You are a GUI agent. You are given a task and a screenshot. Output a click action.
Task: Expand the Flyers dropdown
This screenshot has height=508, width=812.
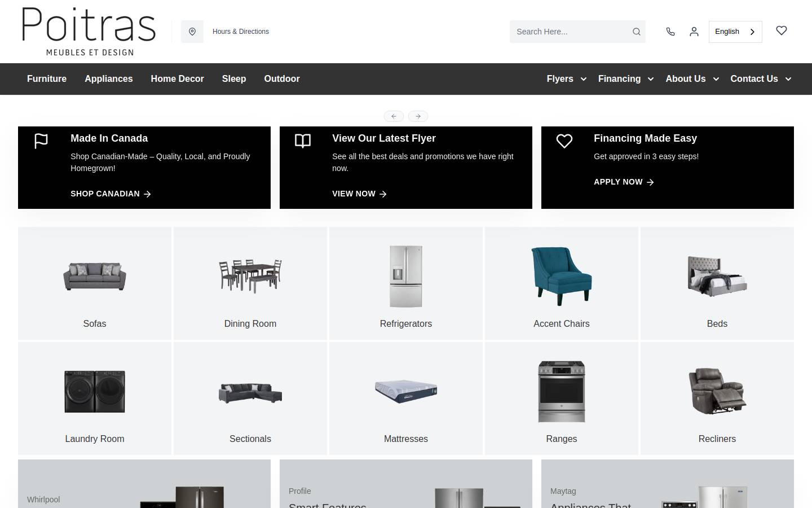[x=567, y=79]
